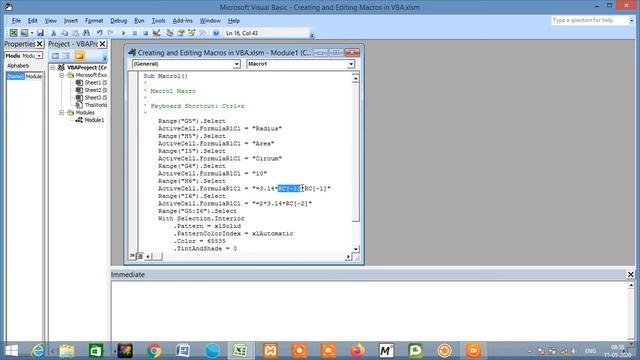This screenshot has width=640, height=360.
Task: Click Full Module View button in code window
Action: tap(140, 256)
